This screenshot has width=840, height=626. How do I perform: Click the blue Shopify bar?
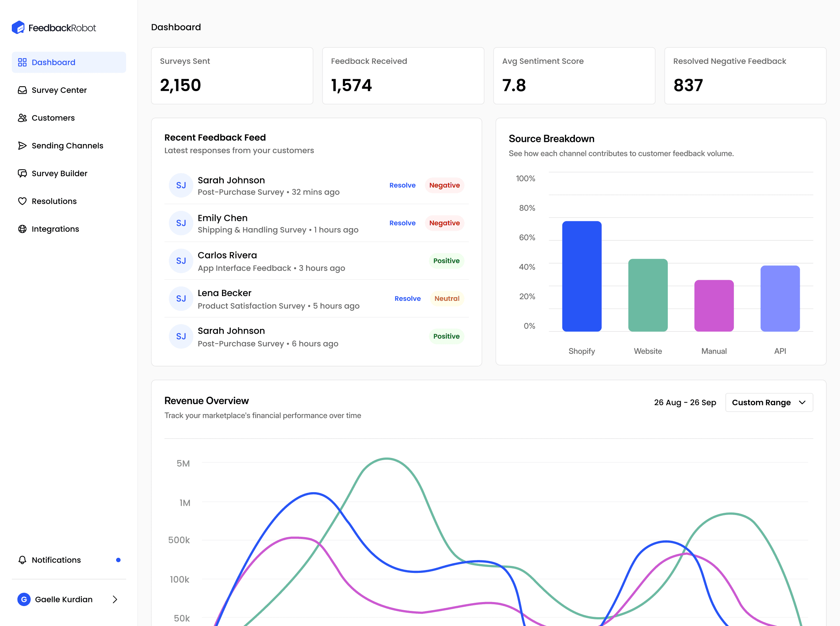coord(582,276)
